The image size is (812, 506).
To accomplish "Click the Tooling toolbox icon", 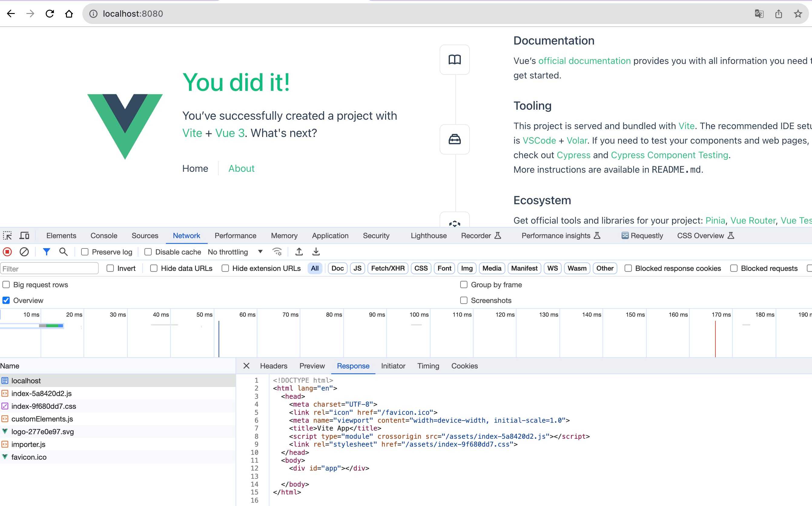I will pyautogui.click(x=455, y=139).
